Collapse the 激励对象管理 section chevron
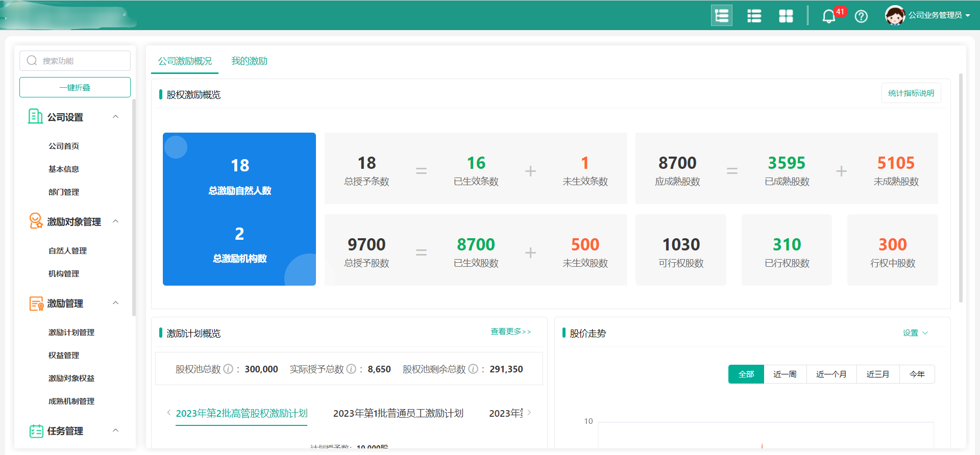The image size is (980, 455). tap(116, 221)
